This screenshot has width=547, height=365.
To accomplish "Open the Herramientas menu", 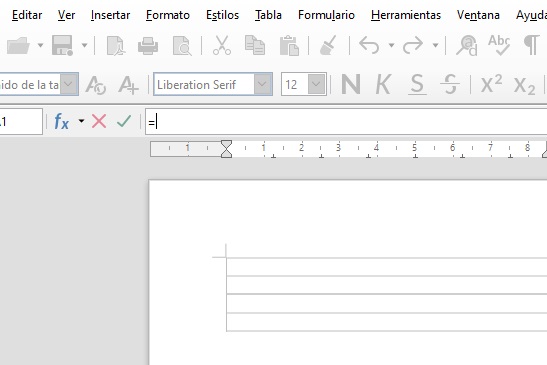I will (406, 15).
